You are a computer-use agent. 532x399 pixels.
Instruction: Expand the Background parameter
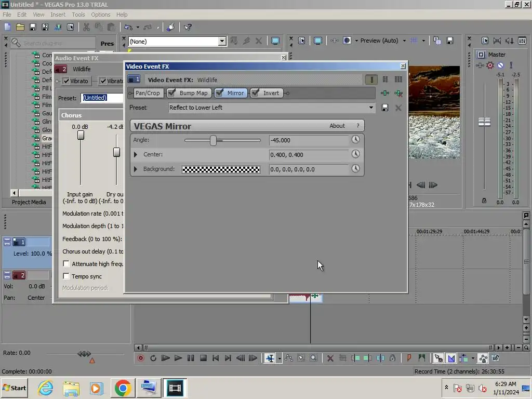136,169
